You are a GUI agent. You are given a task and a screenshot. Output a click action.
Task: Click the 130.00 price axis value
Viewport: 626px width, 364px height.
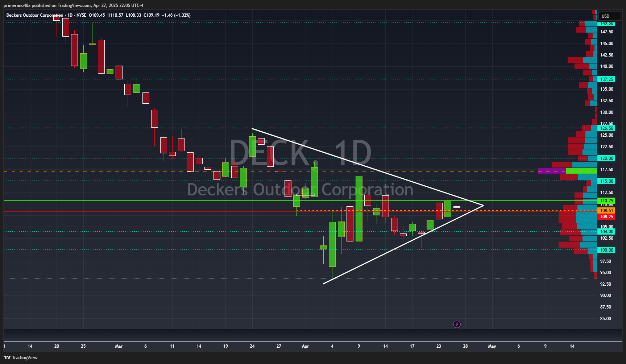pyautogui.click(x=607, y=112)
